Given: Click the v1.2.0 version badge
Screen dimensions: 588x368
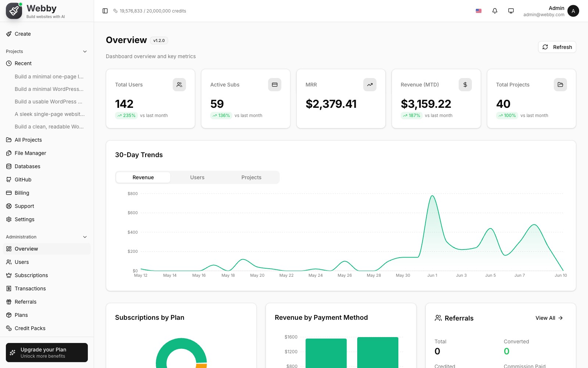Looking at the screenshot, I should 159,40.
